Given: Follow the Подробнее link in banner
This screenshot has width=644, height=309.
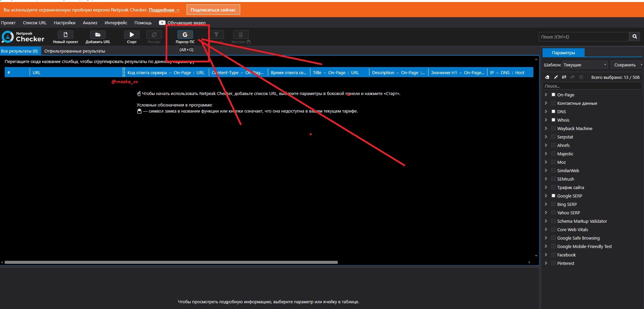Looking at the screenshot, I should (x=164, y=10).
